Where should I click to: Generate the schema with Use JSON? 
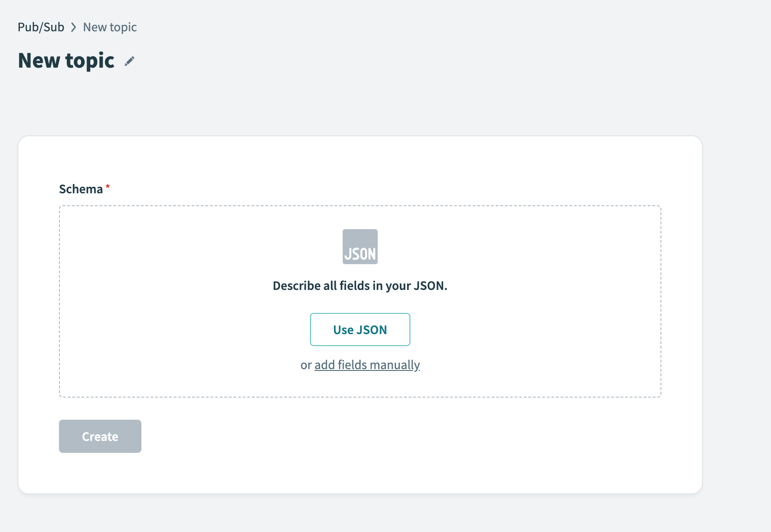360,330
